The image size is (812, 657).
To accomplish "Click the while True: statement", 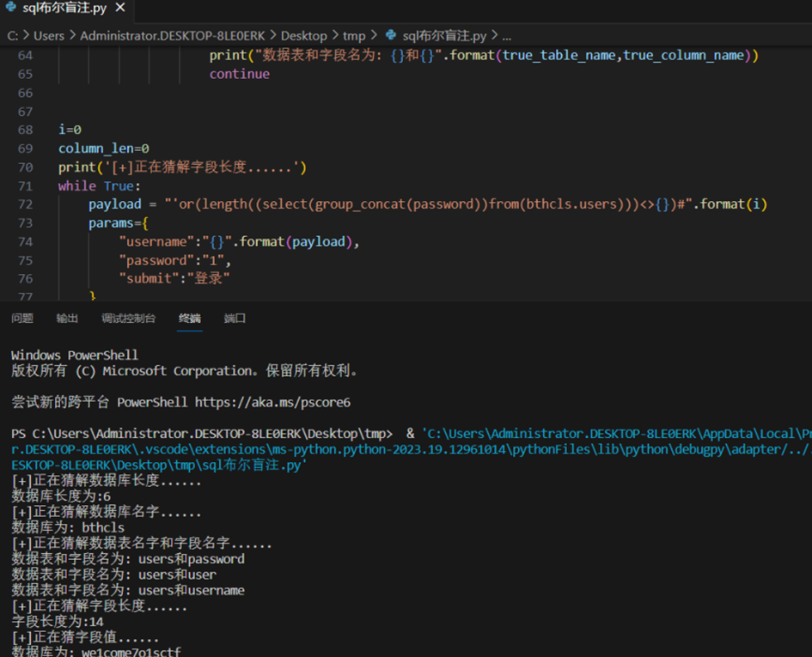I will pos(100,186).
